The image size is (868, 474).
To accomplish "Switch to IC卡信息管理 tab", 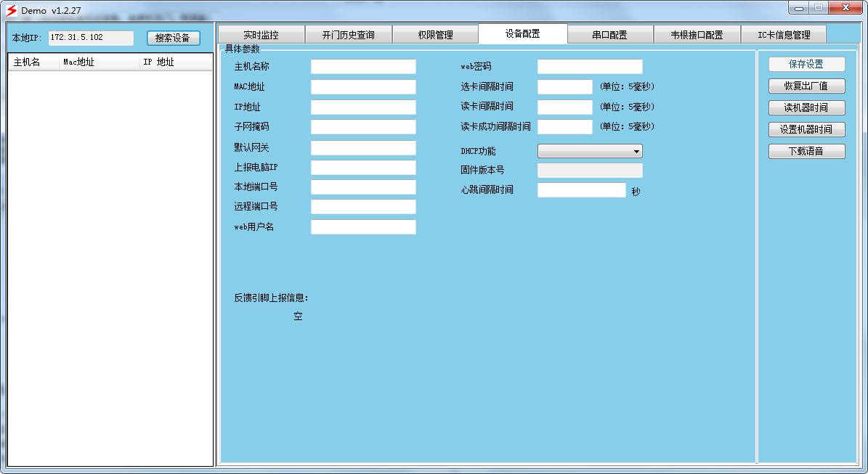I will [x=783, y=35].
